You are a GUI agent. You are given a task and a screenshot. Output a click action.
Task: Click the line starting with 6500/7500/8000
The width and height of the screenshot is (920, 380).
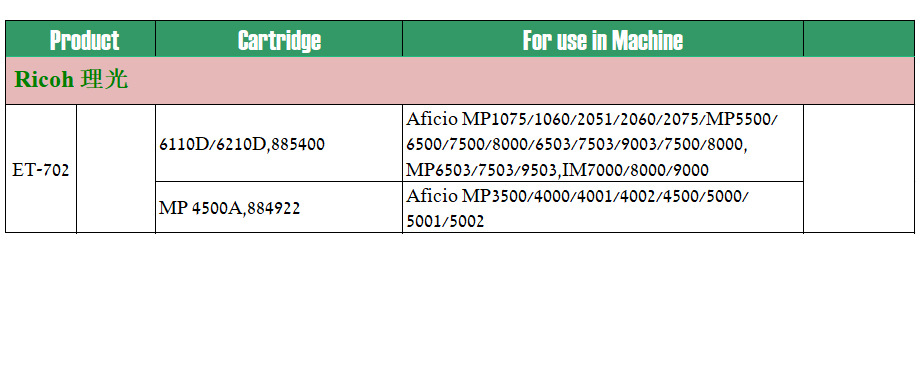577,145
